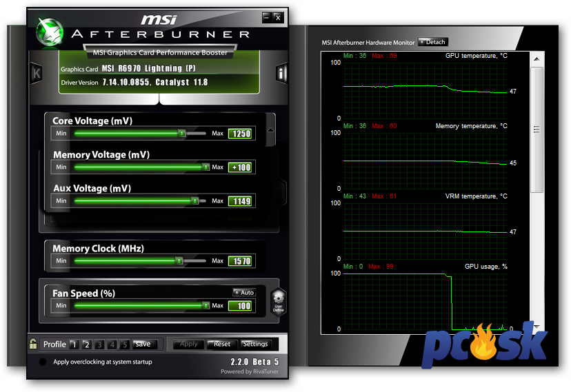
Task: Select profile slot 2
Action: coord(87,344)
